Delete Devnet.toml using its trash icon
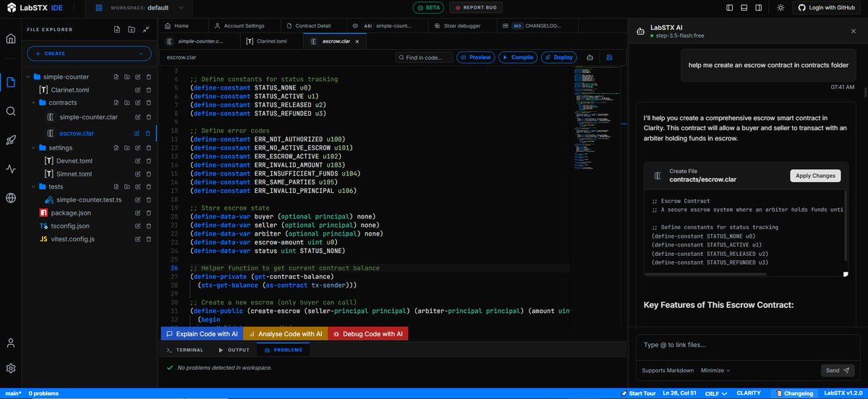This screenshot has height=399, width=868. coord(148,160)
